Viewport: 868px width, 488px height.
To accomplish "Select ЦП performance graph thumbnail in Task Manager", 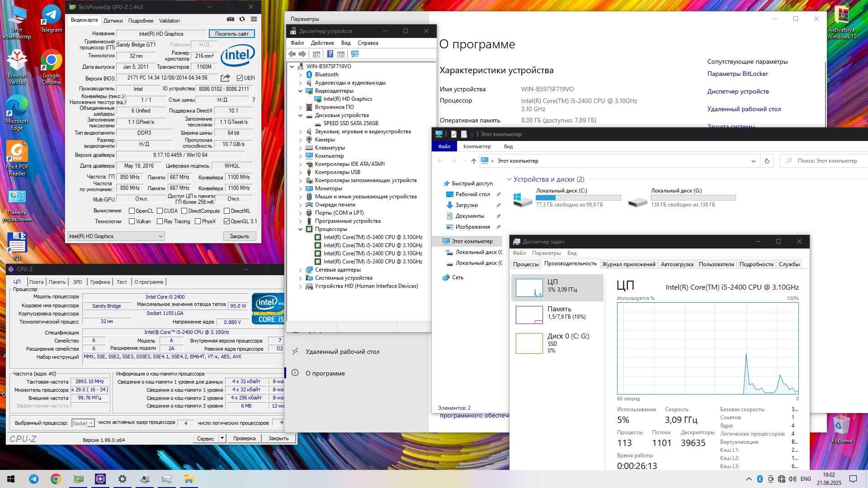I will [x=529, y=288].
